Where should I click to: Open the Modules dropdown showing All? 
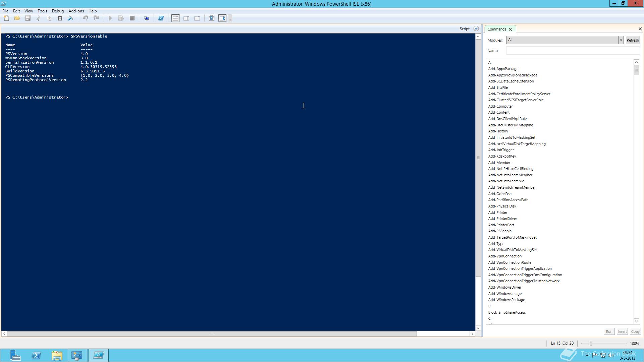565,40
